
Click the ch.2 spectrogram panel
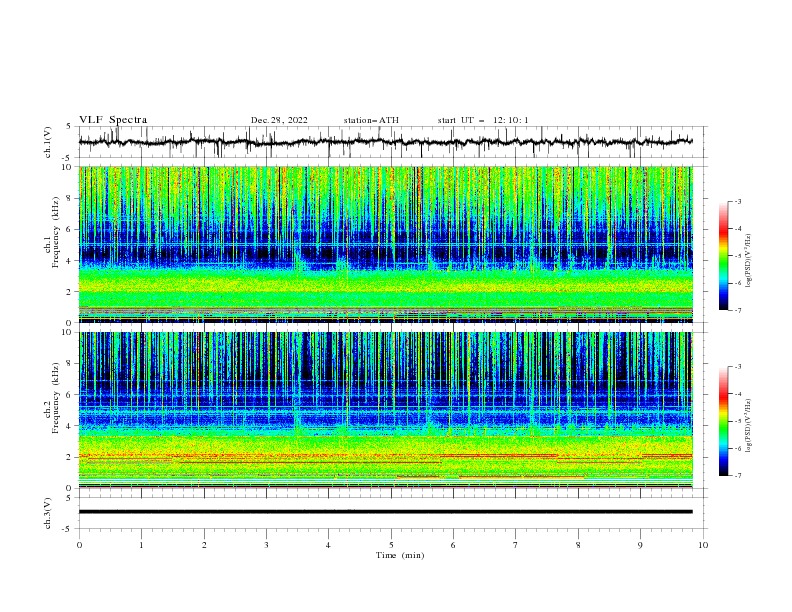click(x=386, y=410)
